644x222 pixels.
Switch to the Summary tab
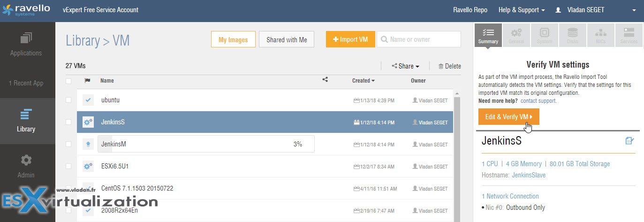point(488,36)
